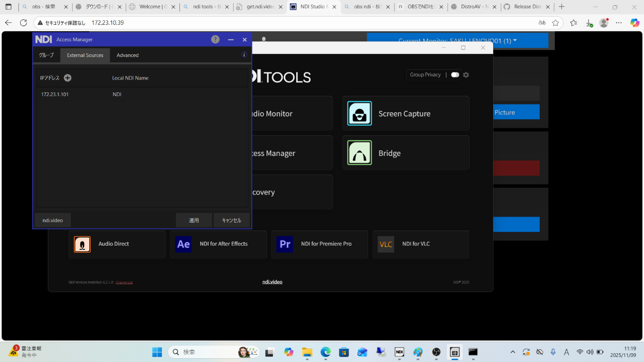Toggle the Group Privacy switch

(x=455, y=75)
